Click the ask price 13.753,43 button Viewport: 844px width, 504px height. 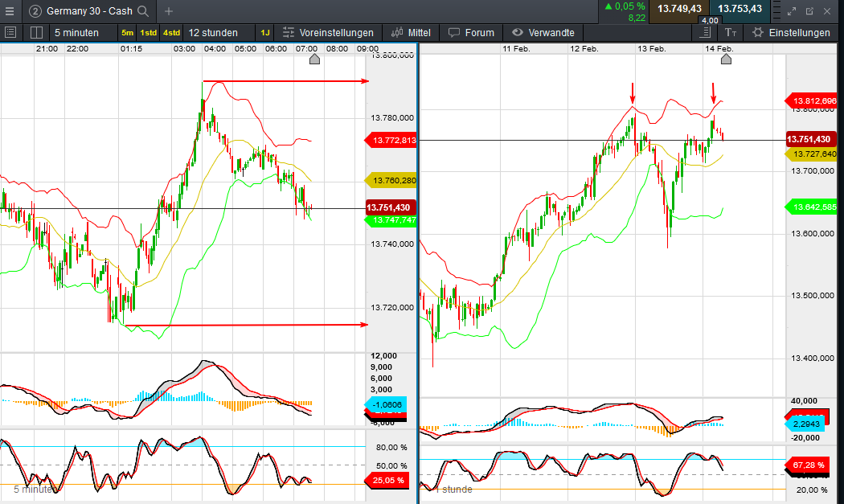tap(740, 9)
